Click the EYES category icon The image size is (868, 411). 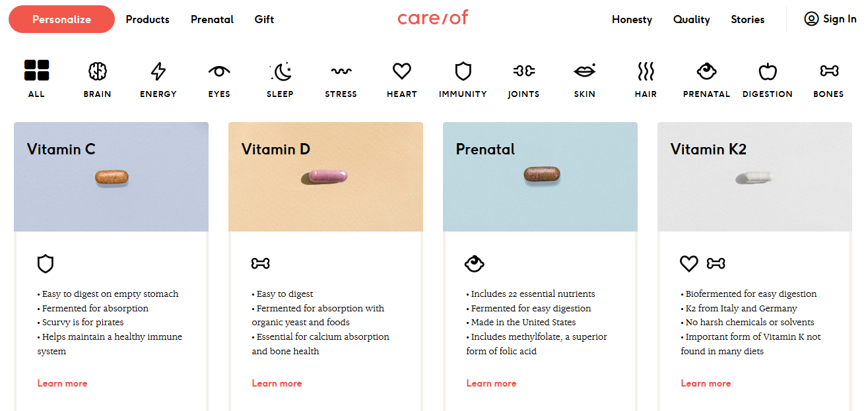click(218, 71)
